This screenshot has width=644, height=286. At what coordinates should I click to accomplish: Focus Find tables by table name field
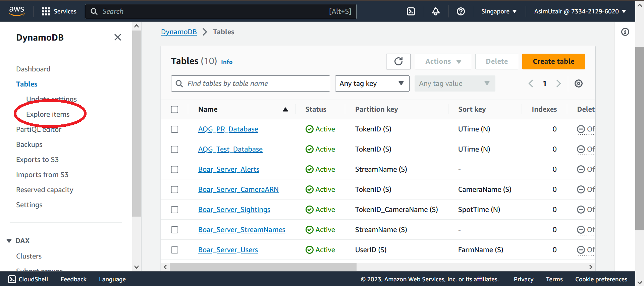[x=251, y=83]
